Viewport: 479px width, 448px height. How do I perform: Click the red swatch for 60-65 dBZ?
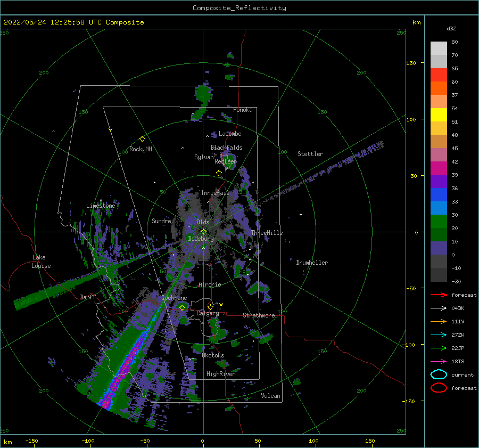(439, 75)
